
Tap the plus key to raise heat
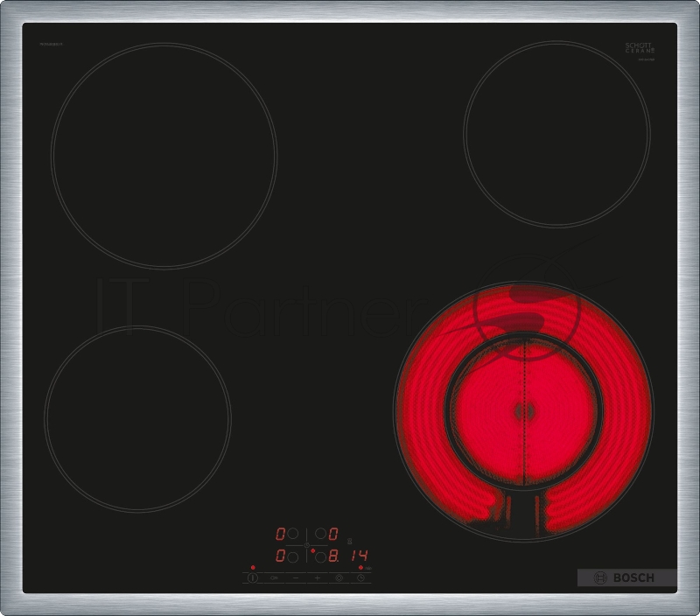click(318, 577)
